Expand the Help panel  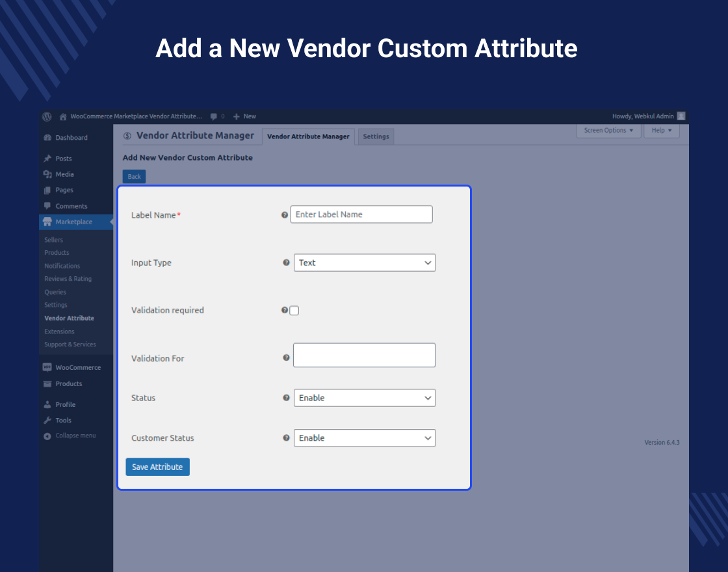(x=662, y=131)
